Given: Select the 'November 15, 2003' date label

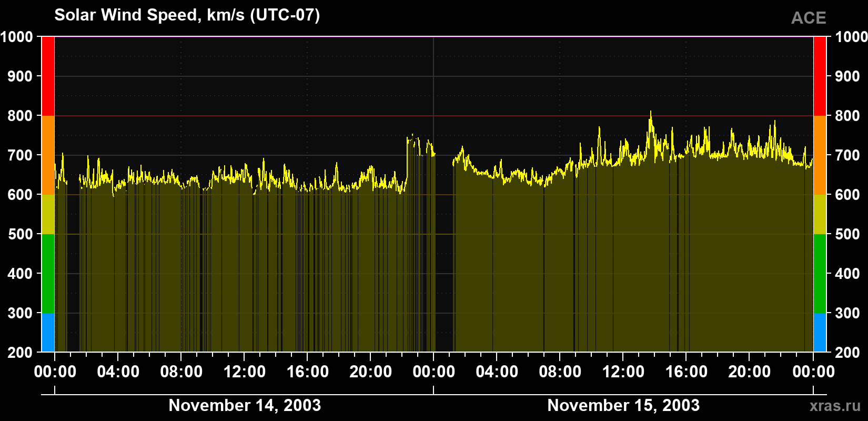Looking at the screenshot, I should pos(623,405).
